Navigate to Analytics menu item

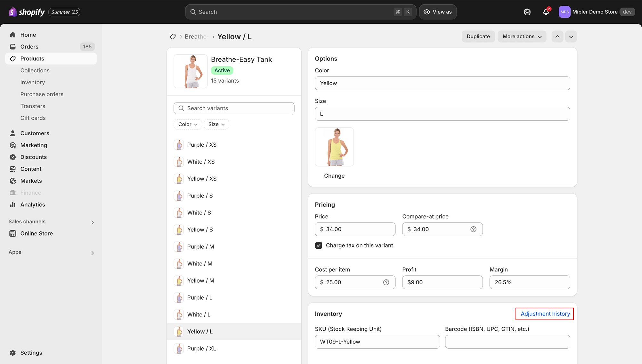[33, 205]
